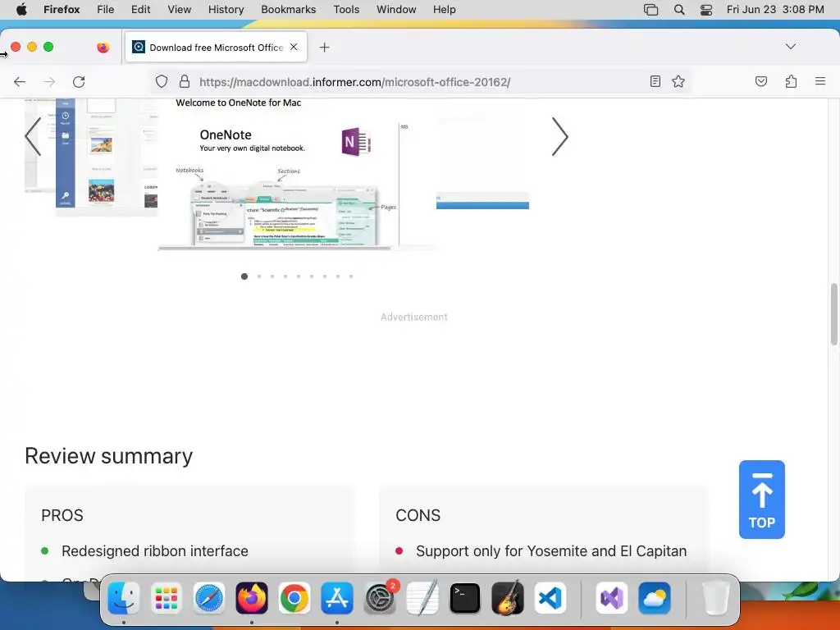The height and width of the screenshot is (630, 840).
Task: Click 'Redesigned ribbon interface' pros item
Action: (155, 551)
